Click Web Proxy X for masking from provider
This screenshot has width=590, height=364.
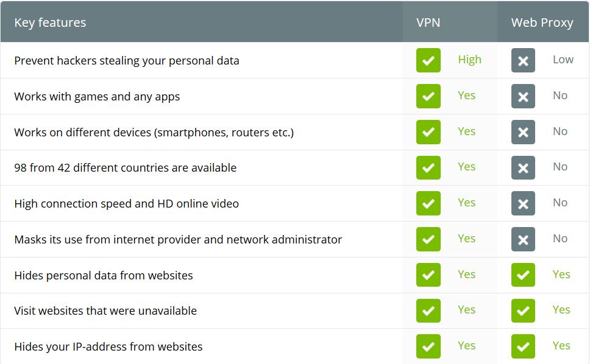523,239
